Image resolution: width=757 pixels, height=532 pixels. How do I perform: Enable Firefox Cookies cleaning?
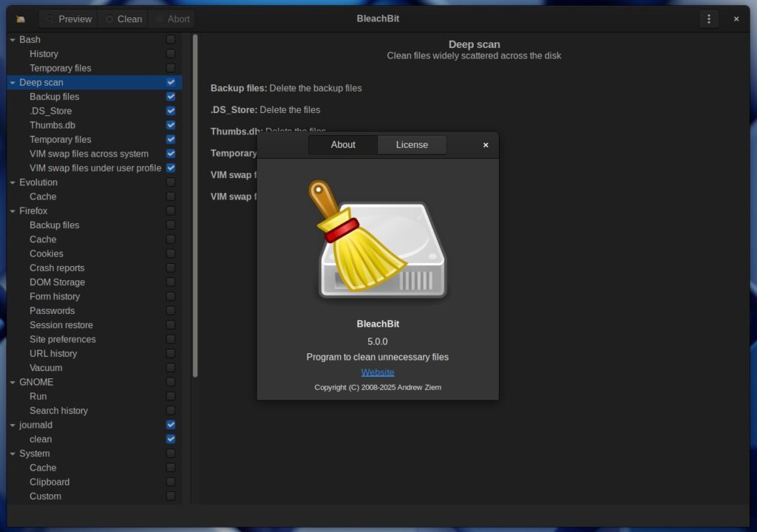(x=171, y=253)
